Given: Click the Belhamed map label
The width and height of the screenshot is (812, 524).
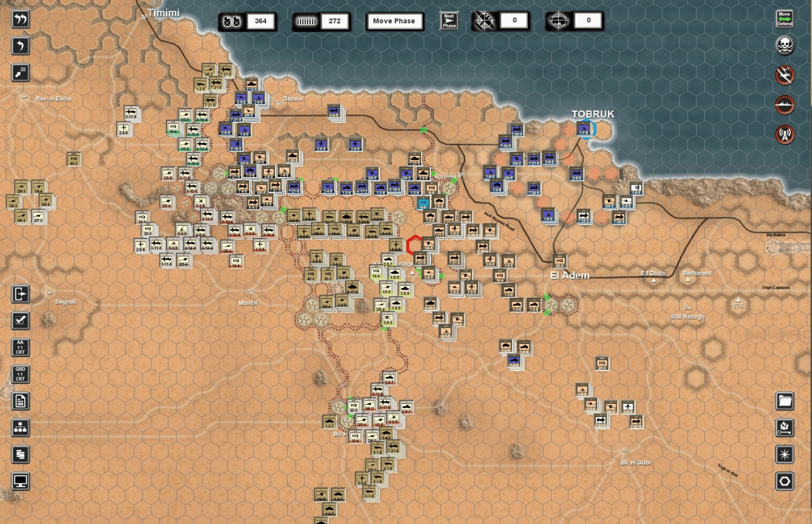Looking at the screenshot, I should 697,273.
